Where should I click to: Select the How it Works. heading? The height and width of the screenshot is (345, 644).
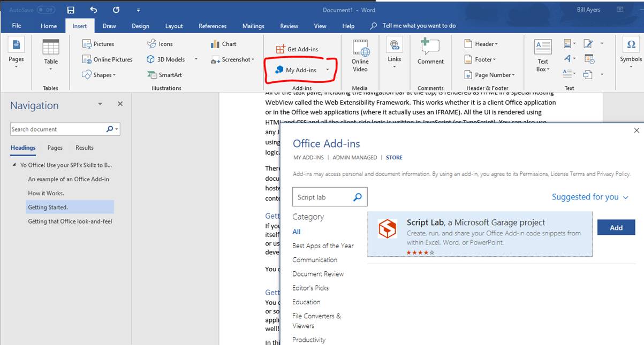[46, 193]
